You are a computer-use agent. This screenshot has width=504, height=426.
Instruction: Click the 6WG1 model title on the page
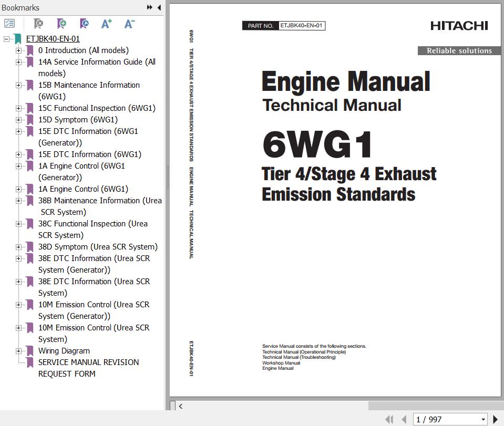pos(317,144)
